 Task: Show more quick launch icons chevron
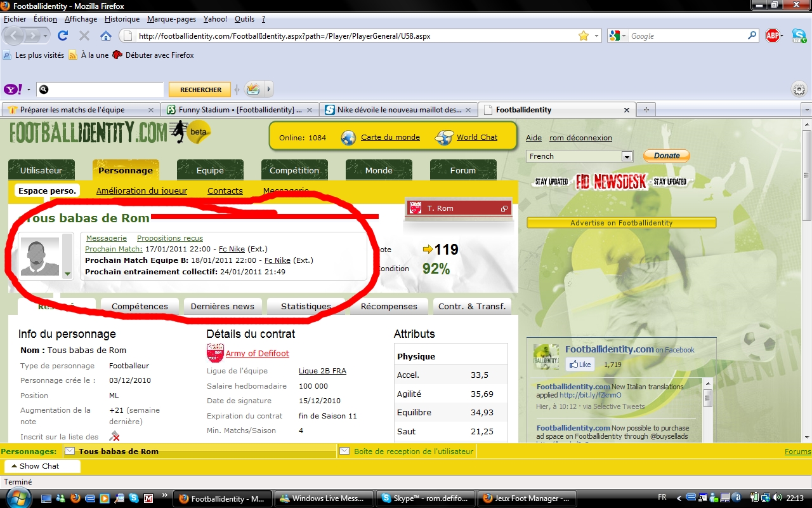point(166,495)
